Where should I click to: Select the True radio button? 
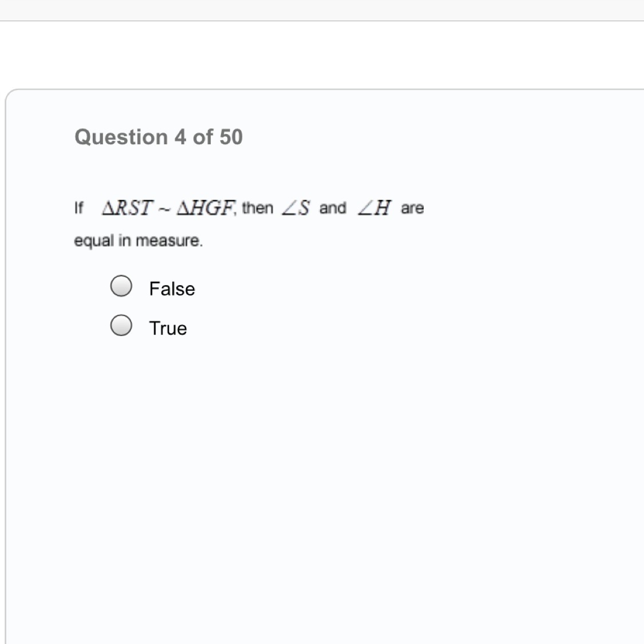click(121, 325)
